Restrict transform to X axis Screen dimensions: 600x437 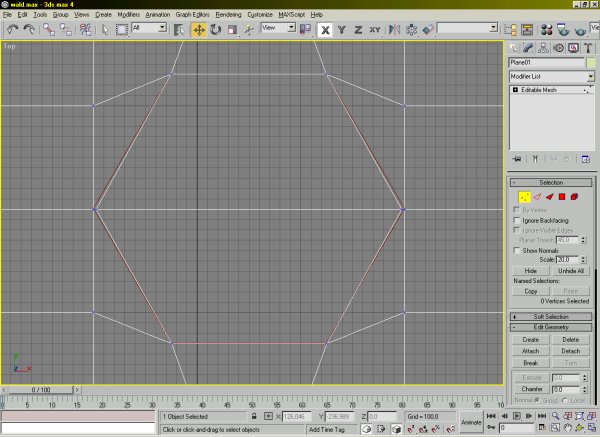pos(325,30)
